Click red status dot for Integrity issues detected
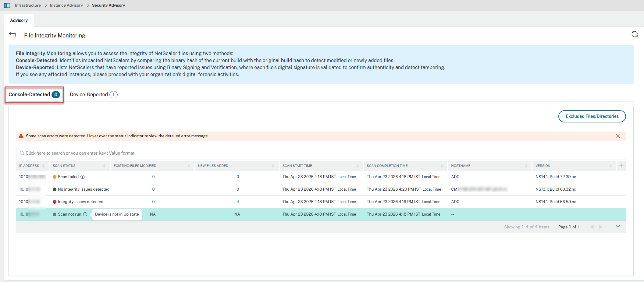This screenshot has height=282, width=644. click(55, 202)
